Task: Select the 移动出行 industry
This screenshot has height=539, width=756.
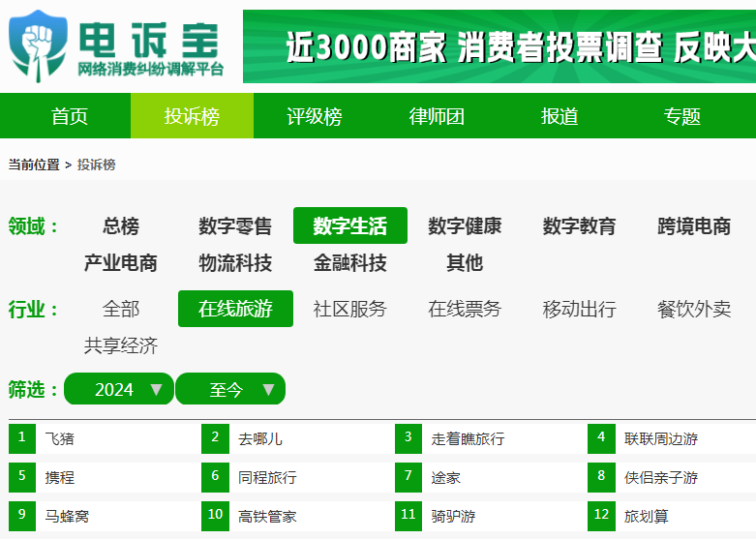Action: pyautogui.click(x=579, y=309)
